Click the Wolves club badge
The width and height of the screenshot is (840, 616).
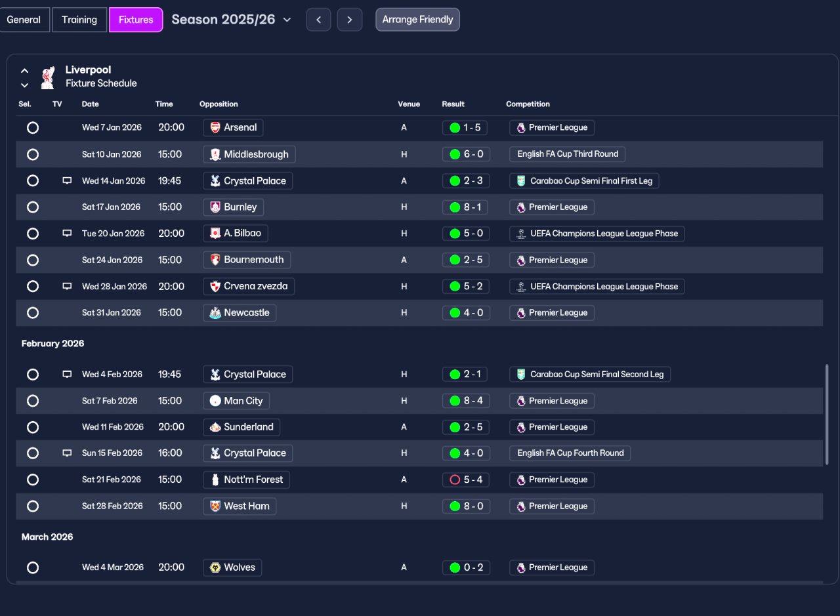[215, 567]
